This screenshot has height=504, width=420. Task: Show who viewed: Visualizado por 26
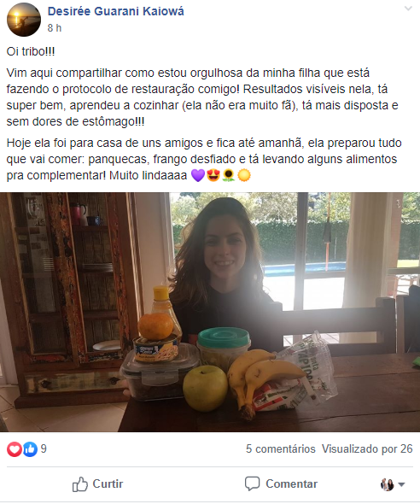click(x=367, y=448)
